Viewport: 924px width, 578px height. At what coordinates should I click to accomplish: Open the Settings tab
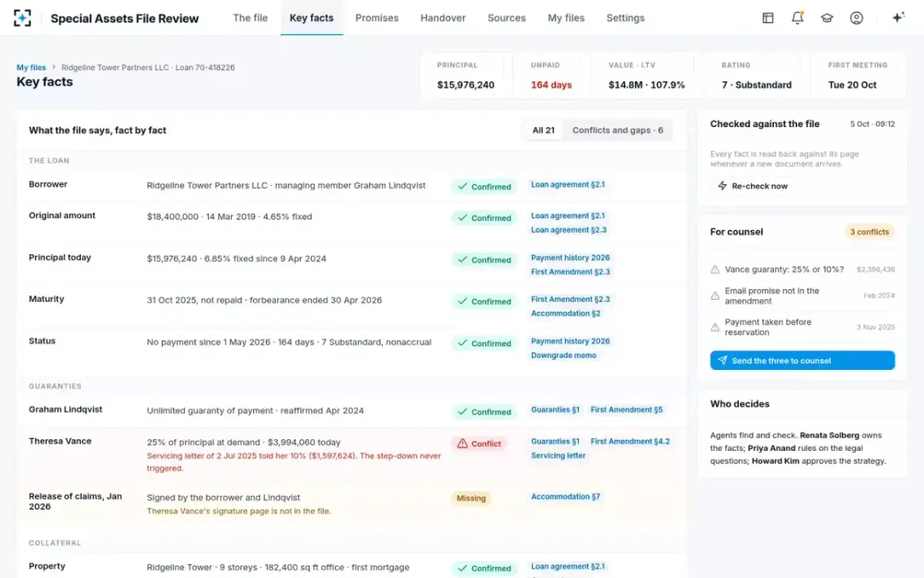click(x=625, y=18)
